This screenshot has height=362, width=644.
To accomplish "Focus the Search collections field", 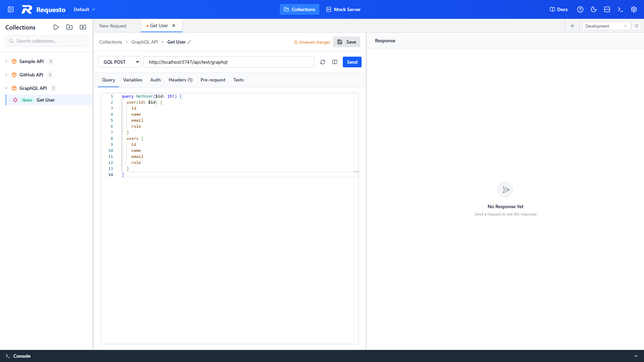I will pos(47,41).
